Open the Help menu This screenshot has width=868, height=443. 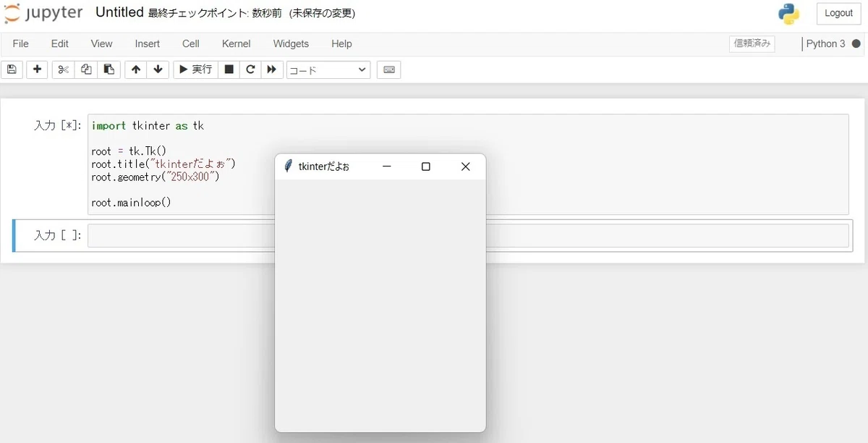coord(341,44)
